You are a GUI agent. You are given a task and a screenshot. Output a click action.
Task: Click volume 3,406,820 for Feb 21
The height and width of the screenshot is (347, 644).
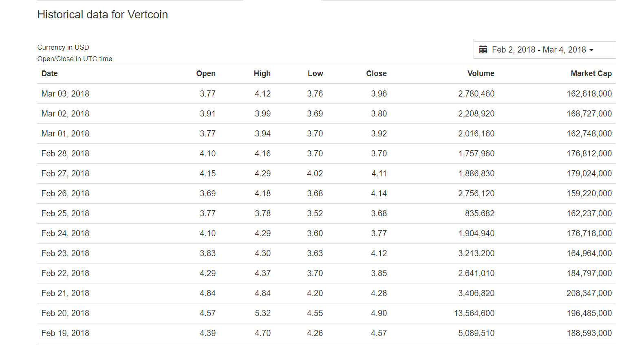click(x=476, y=293)
